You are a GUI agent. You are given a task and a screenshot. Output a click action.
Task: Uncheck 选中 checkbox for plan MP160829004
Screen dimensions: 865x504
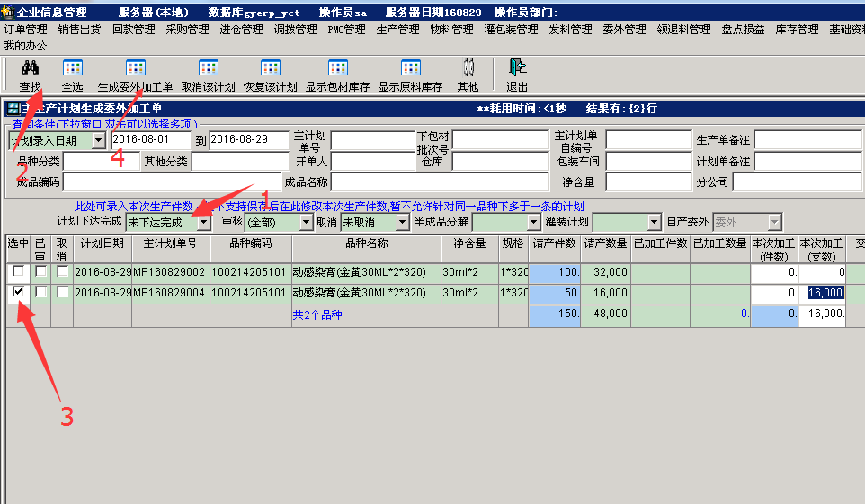[x=18, y=292]
